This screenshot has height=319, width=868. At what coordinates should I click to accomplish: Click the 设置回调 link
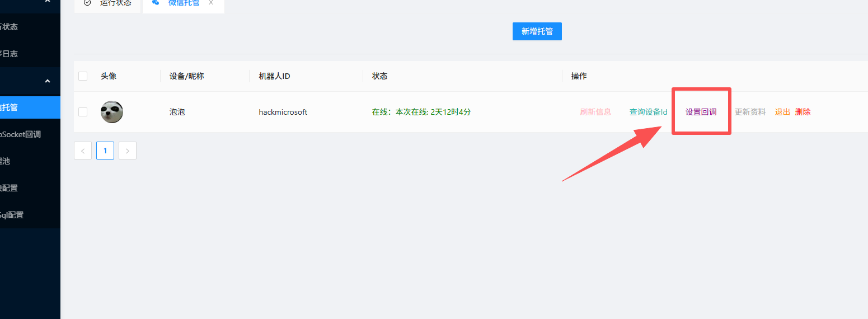(x=701, y=112)
